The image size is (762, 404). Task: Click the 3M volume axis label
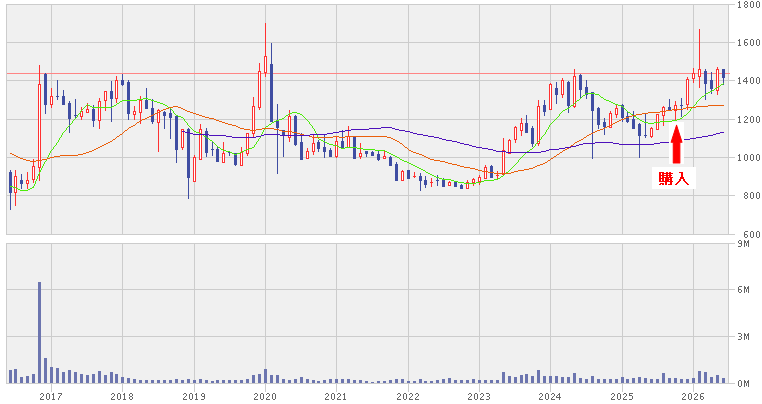743,337
